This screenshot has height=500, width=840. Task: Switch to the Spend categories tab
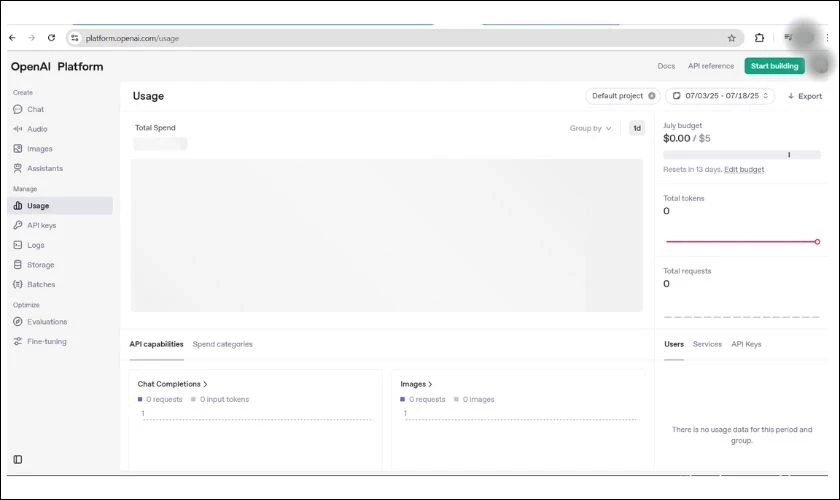[x=222, y=344]
